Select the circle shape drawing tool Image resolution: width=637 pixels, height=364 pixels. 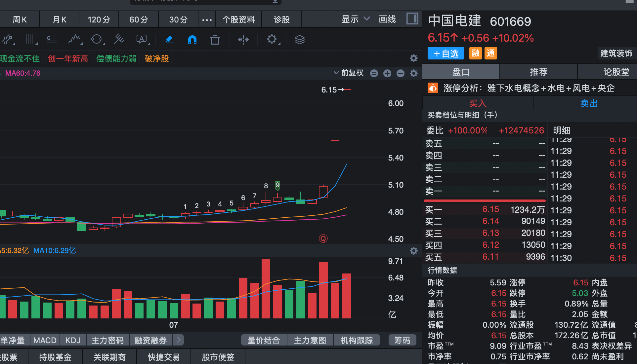[97, 40]
